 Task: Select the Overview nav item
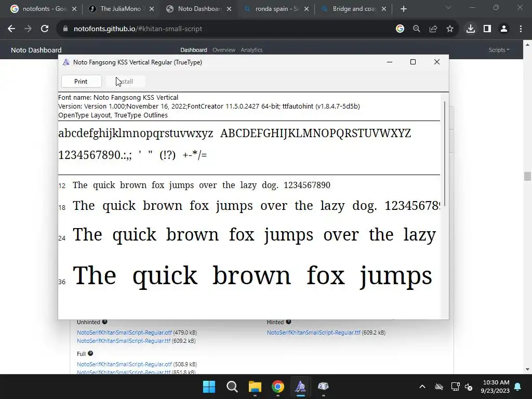(x=224, y=50)
